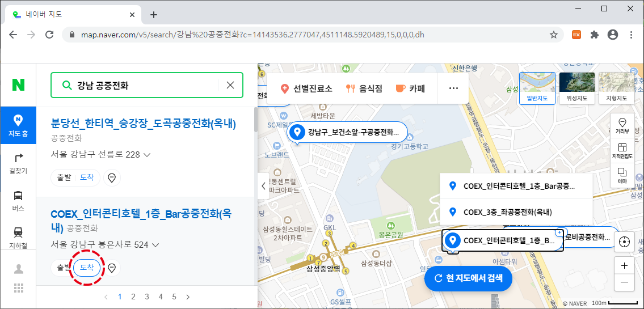Go to results page 3

[x=146, y=297]
